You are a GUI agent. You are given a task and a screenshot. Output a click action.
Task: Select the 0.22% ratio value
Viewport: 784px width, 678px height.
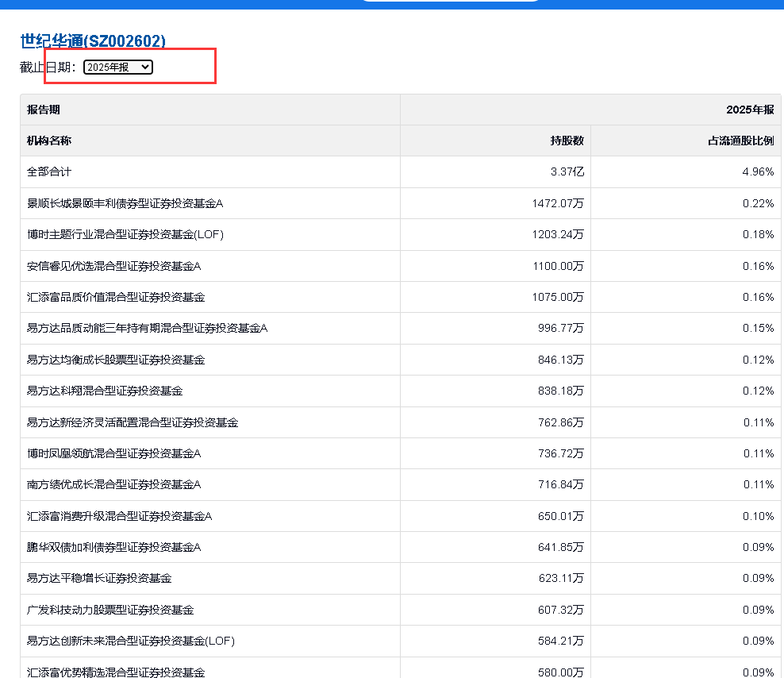click(x=758, y=203)
